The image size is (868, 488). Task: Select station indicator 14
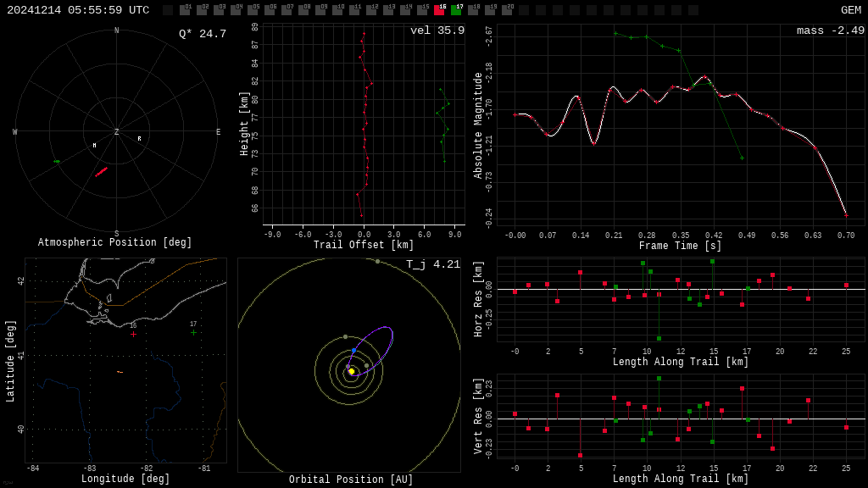[405, 9]
